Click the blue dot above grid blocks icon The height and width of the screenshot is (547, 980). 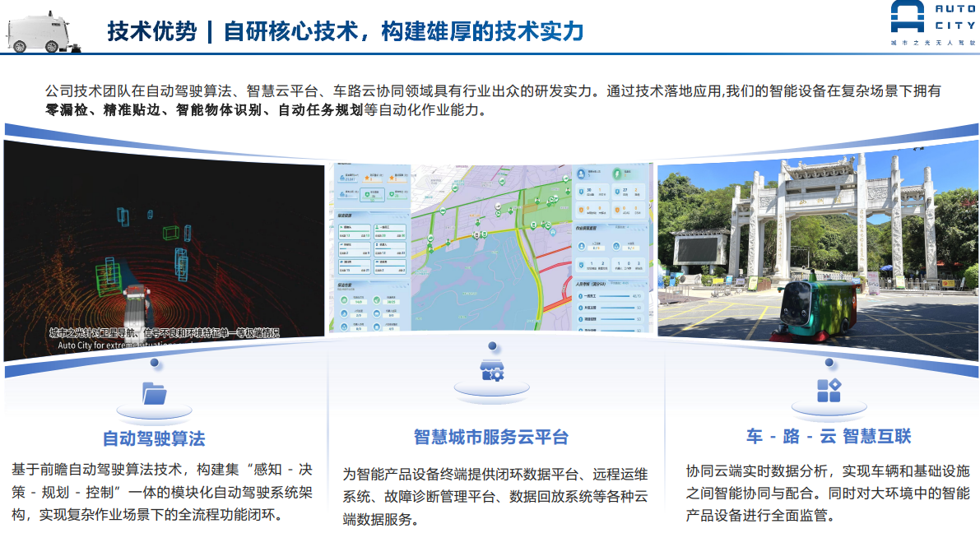[829, 362]
